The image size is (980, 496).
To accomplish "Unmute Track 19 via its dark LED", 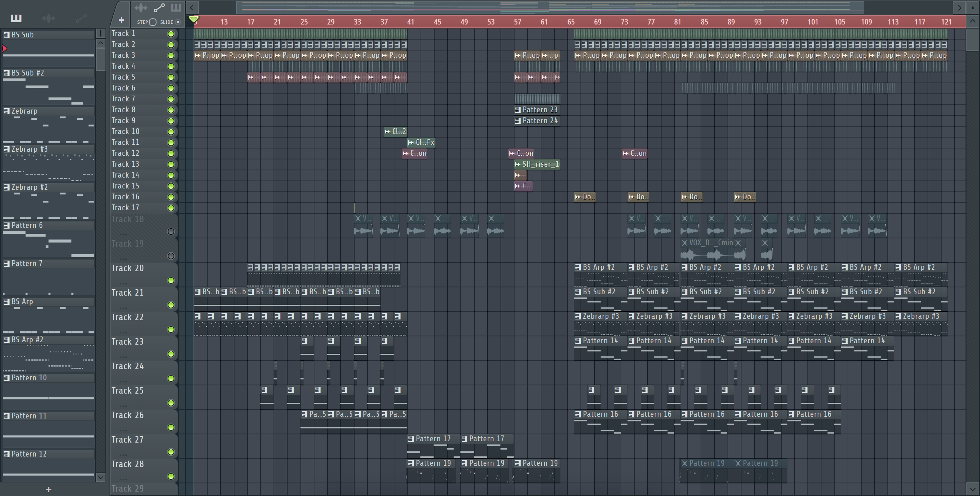I will 171,256.
